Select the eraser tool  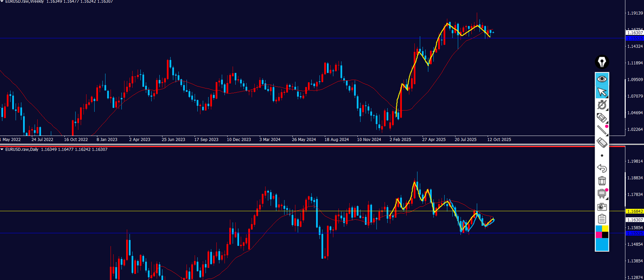[602, 143]
